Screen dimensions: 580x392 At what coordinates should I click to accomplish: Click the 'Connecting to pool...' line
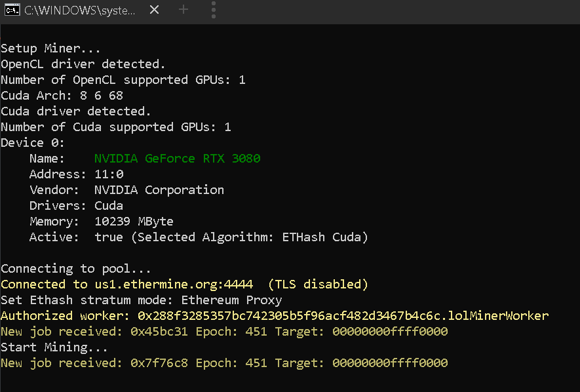pyautogui.click(x=76, y=269)
